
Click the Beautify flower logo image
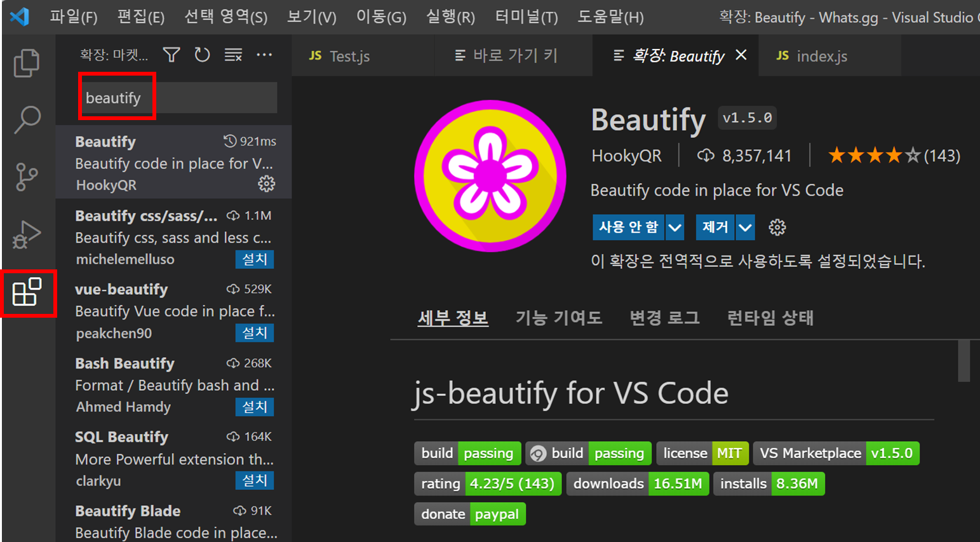point(490,176)
